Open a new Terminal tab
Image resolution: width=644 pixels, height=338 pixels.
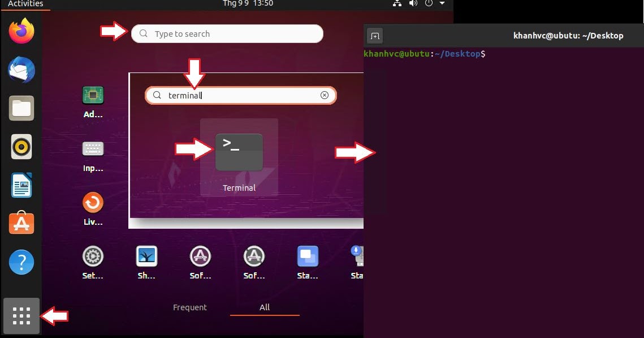(374, 36)
